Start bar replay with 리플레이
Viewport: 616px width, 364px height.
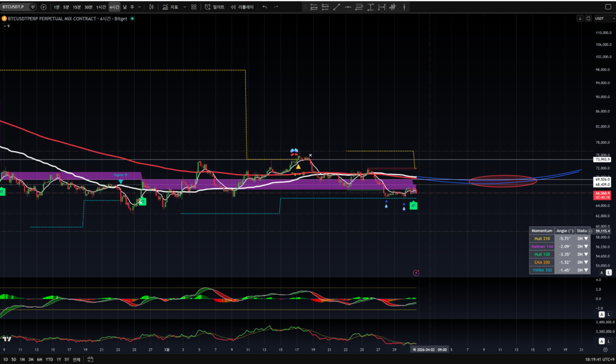tap(242, 7)
